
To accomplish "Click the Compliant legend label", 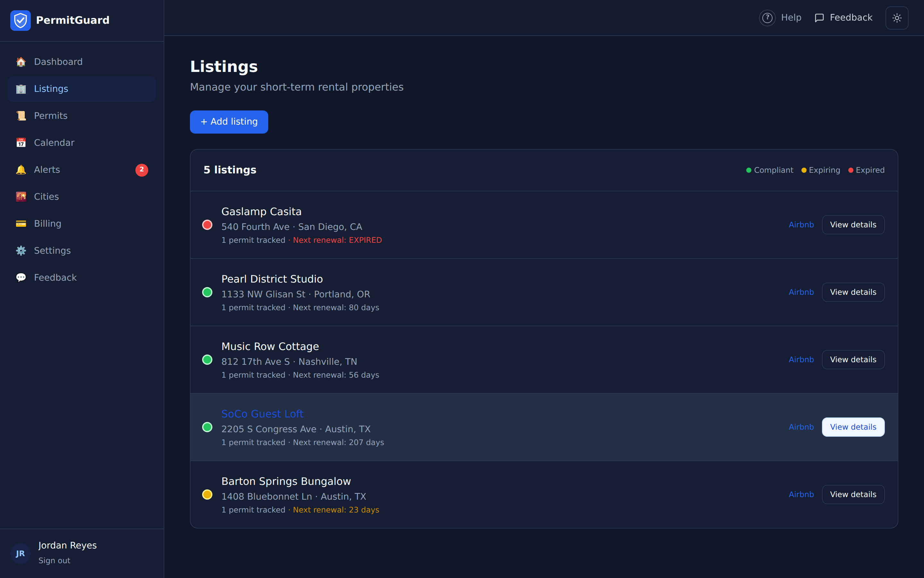I will point(774,170).
